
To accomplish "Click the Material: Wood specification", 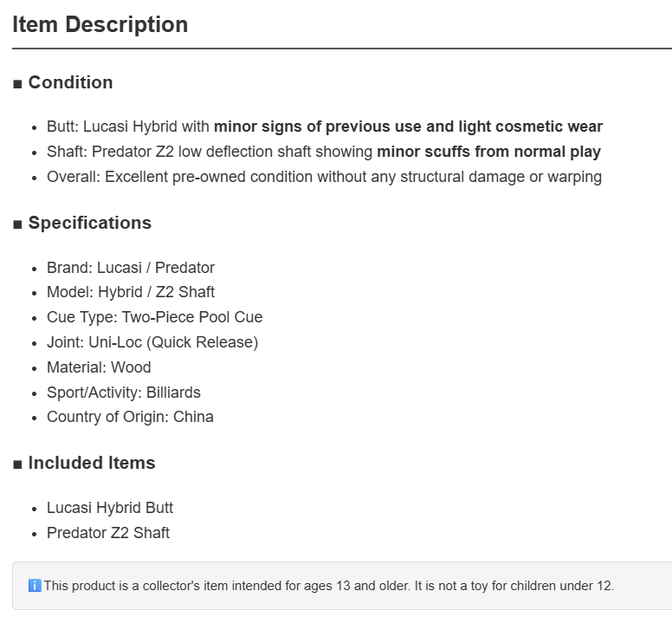I will [99, 367].
